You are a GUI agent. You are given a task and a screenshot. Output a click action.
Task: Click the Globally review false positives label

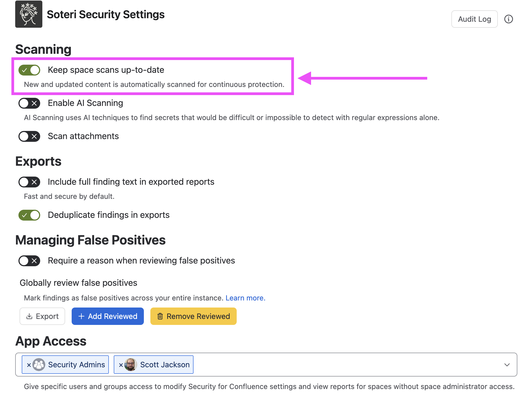tap(78, 283)
